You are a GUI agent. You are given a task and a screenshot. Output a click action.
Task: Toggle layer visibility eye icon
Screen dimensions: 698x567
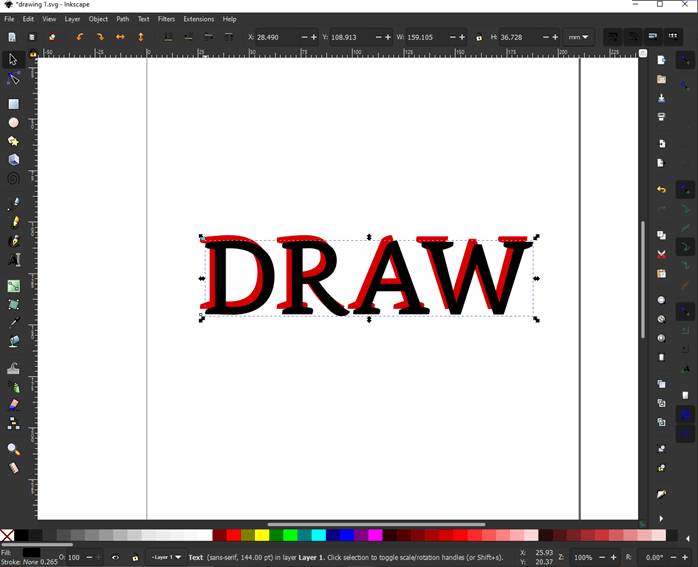click(x=115, y=557)
